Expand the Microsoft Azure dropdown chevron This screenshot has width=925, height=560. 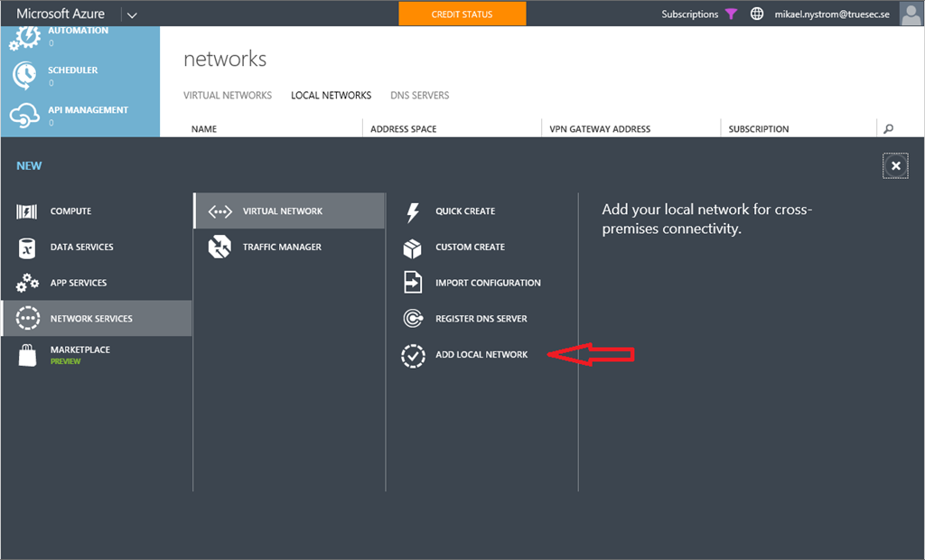tap(132, 14)
